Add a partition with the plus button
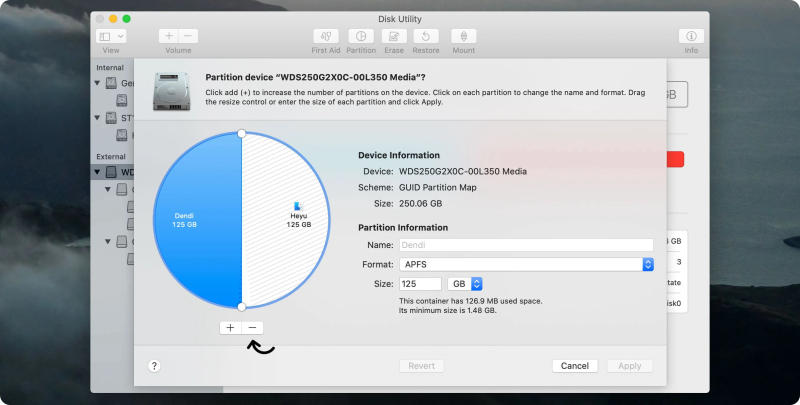 tap(230, 327)
